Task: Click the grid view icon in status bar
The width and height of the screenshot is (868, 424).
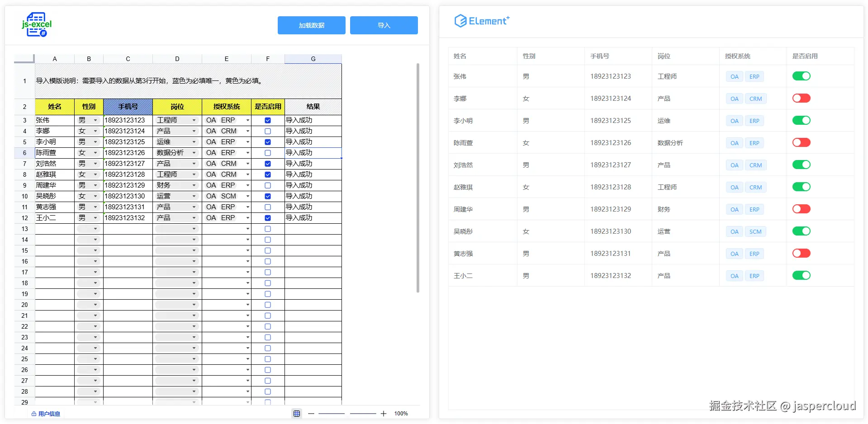Action: (x=297, y=413)
